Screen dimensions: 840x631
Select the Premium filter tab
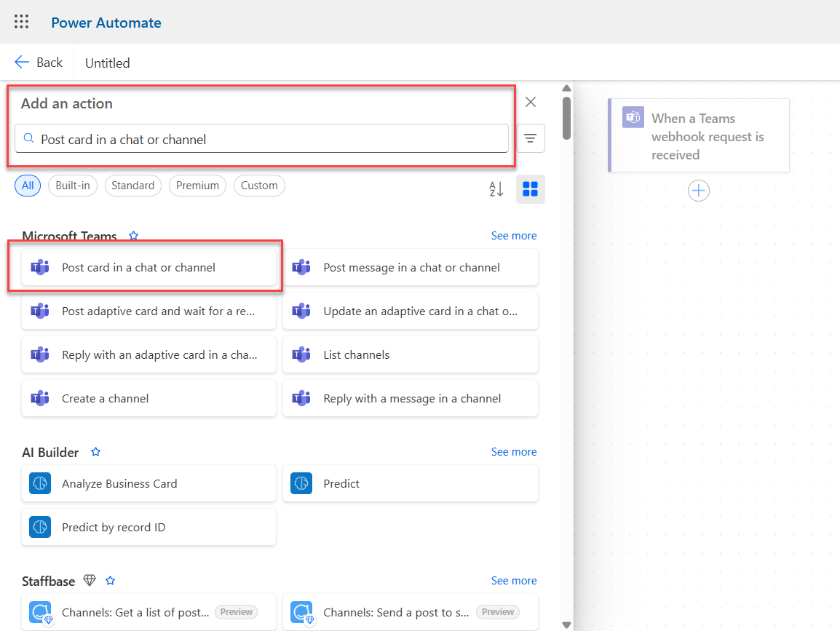(198, 186)
